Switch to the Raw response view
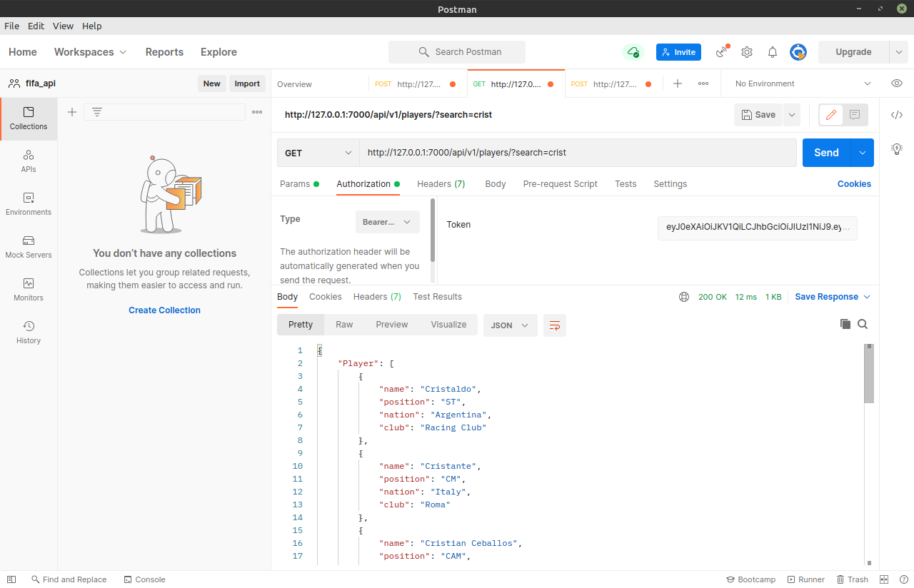Viewport: 914px width, 588px height. point(344,325)
